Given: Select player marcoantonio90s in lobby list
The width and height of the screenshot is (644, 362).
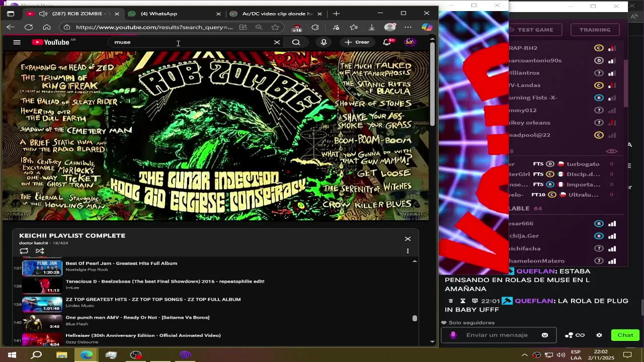Looking at the screenshot, I should [563, 60].
